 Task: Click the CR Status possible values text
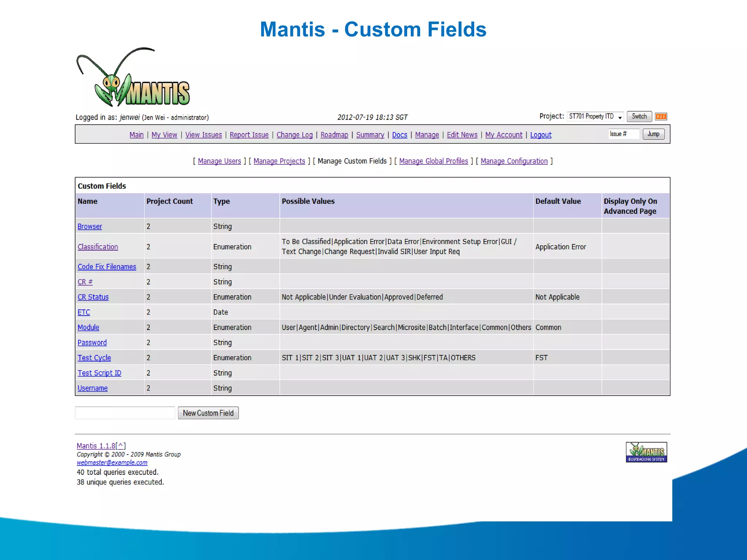(362, 297)
